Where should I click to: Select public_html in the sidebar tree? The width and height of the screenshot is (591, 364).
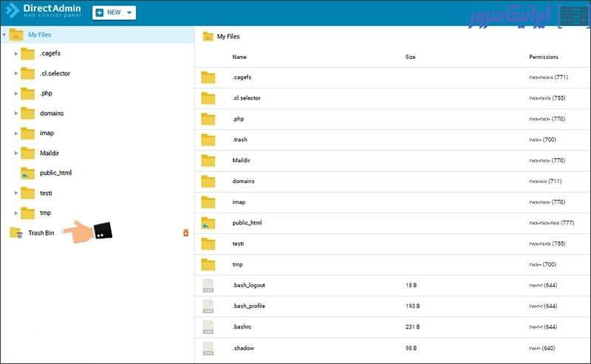tap(55, 173)
